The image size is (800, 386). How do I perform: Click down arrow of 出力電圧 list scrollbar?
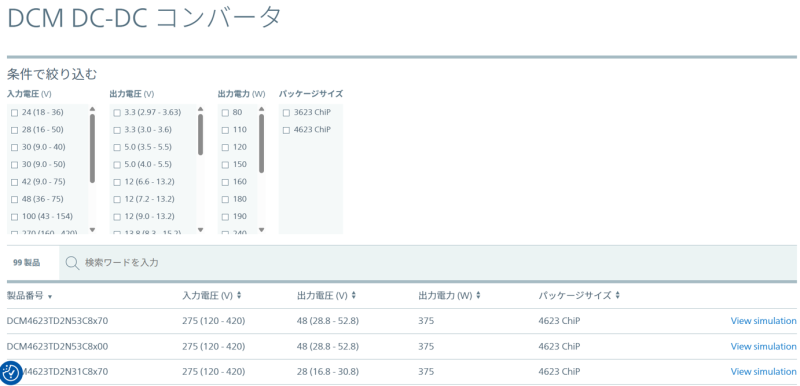201,229
